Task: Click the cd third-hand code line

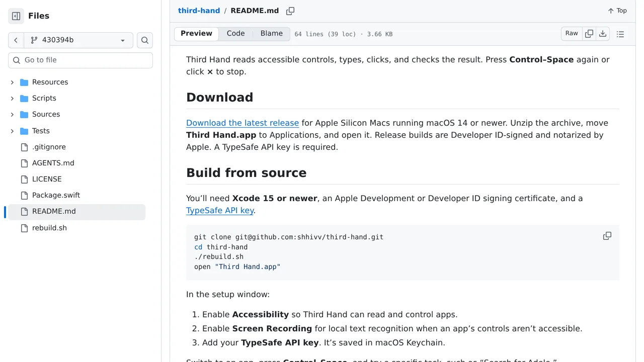Action: coord(221,247)
